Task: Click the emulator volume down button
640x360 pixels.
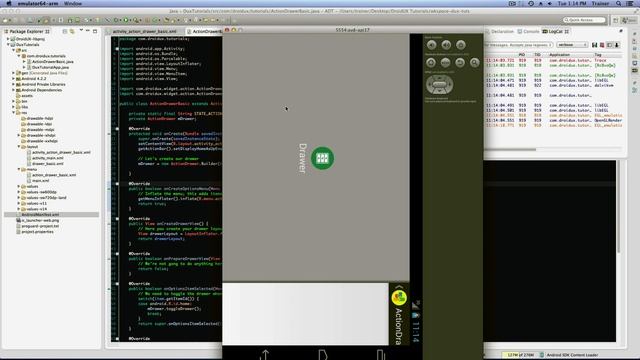Action: point(431,45)
